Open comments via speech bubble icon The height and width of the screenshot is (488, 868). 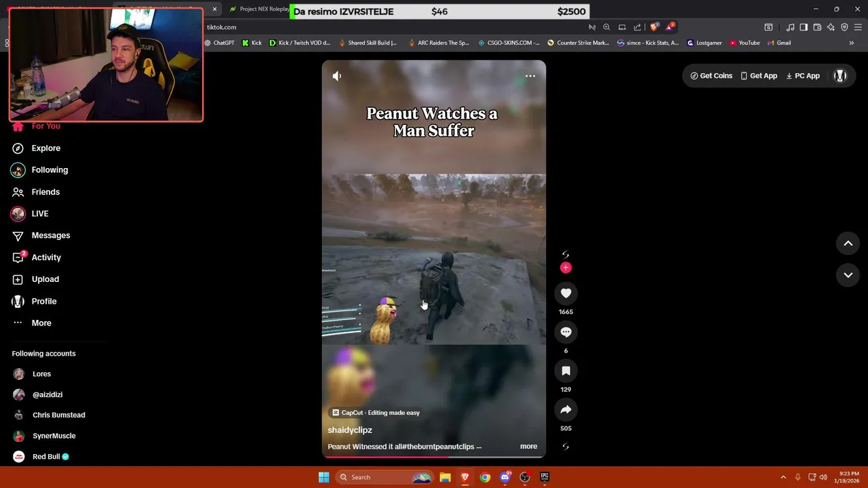tap(566, 332)
